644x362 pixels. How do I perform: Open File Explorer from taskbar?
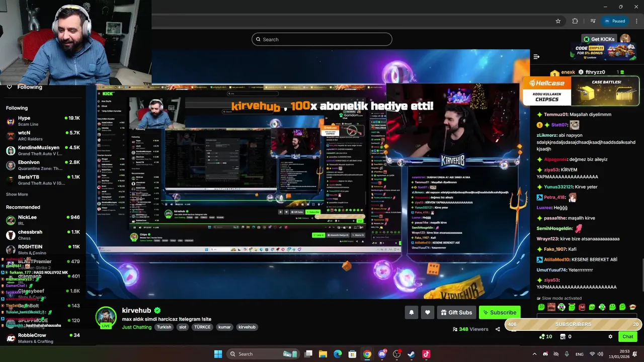323,354
